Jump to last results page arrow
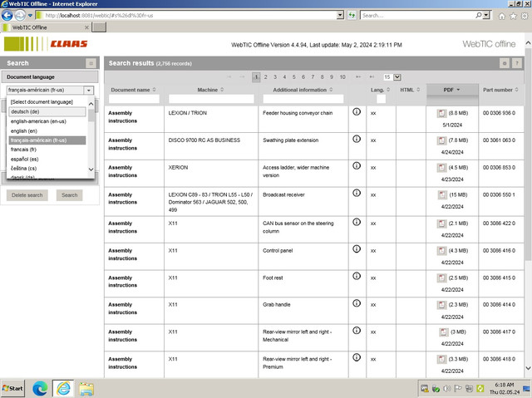 372,77
